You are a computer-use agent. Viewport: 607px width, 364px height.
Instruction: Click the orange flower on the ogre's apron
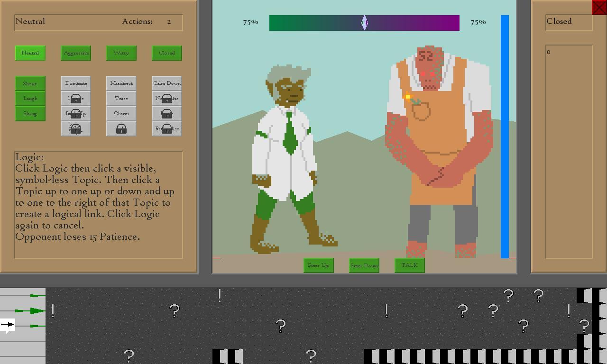tap(407, 97)
